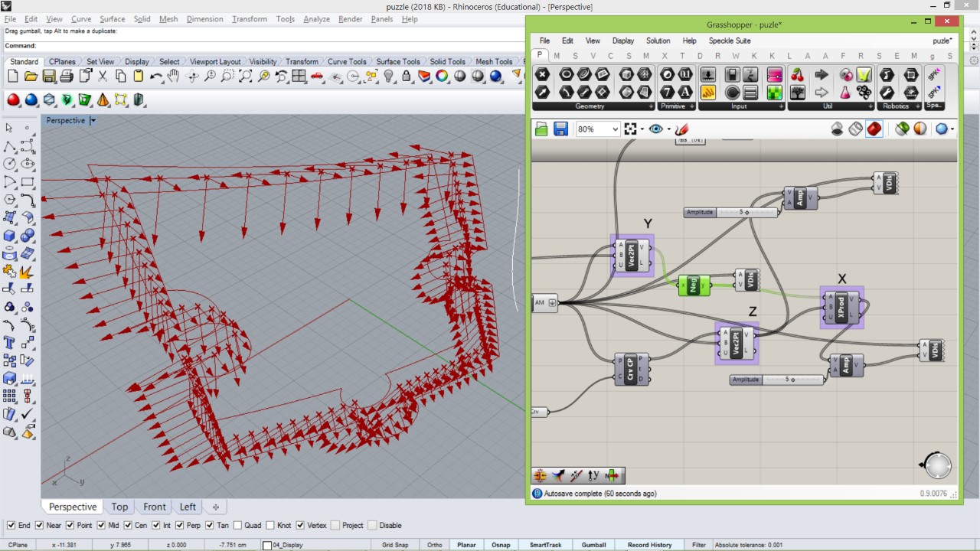This screenshot has width=980, height=551.
Task: Click the upper Amplitude number slider
Action: coord(731,212)
